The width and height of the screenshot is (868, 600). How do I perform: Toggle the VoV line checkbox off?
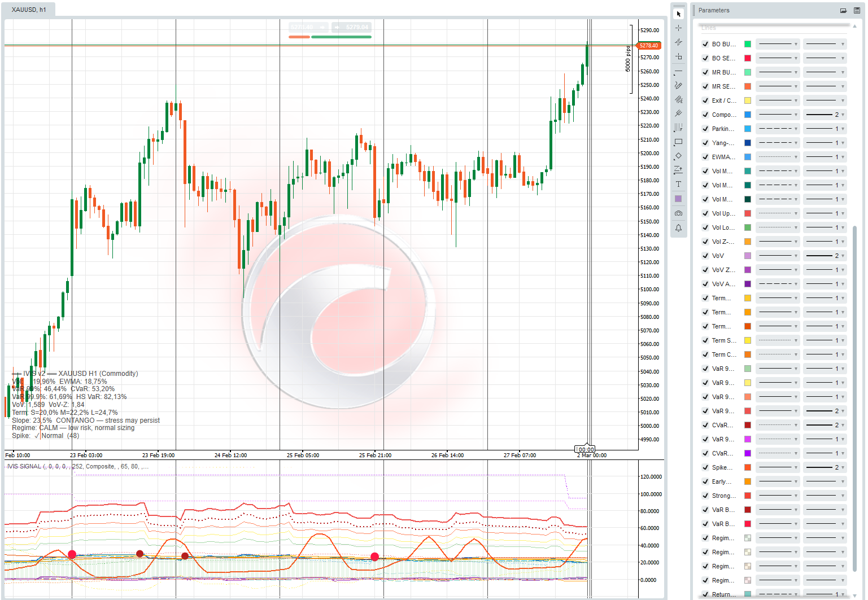tap(705, 256)
